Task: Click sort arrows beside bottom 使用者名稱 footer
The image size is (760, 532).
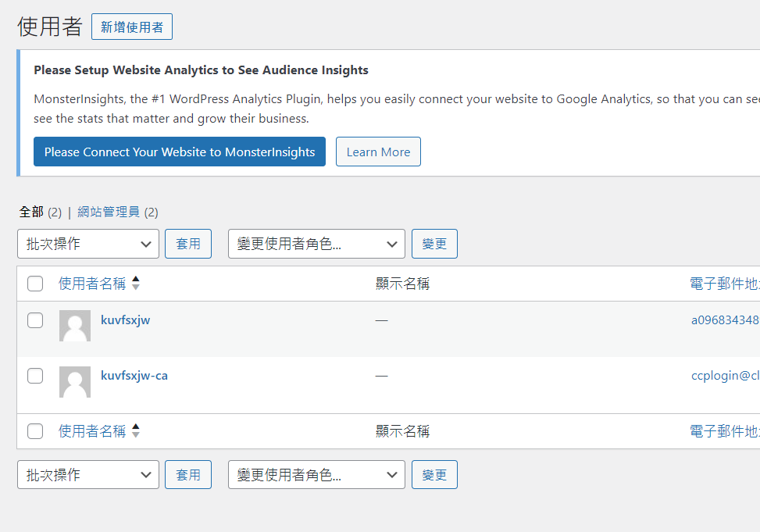Action: (x=136, y=430)
